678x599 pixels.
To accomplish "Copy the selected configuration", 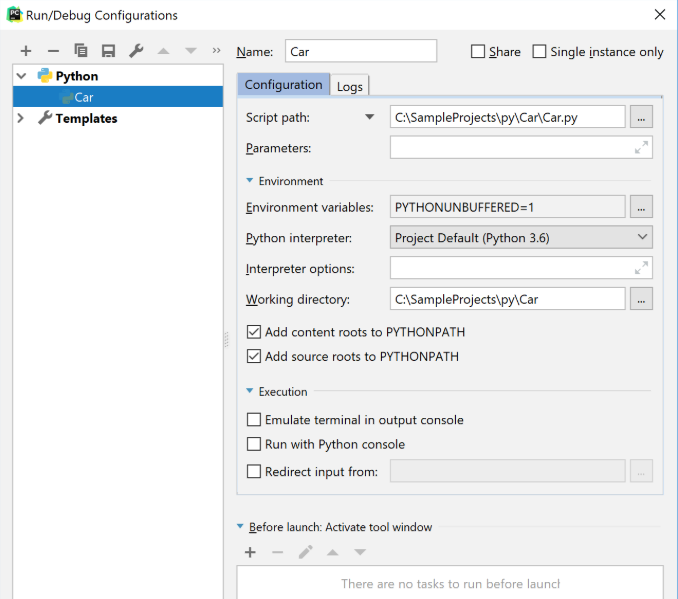I will click(x=81, y=51).
